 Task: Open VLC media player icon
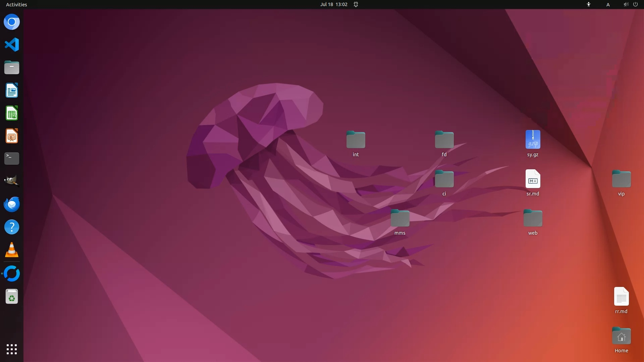[x=12, y=250]
